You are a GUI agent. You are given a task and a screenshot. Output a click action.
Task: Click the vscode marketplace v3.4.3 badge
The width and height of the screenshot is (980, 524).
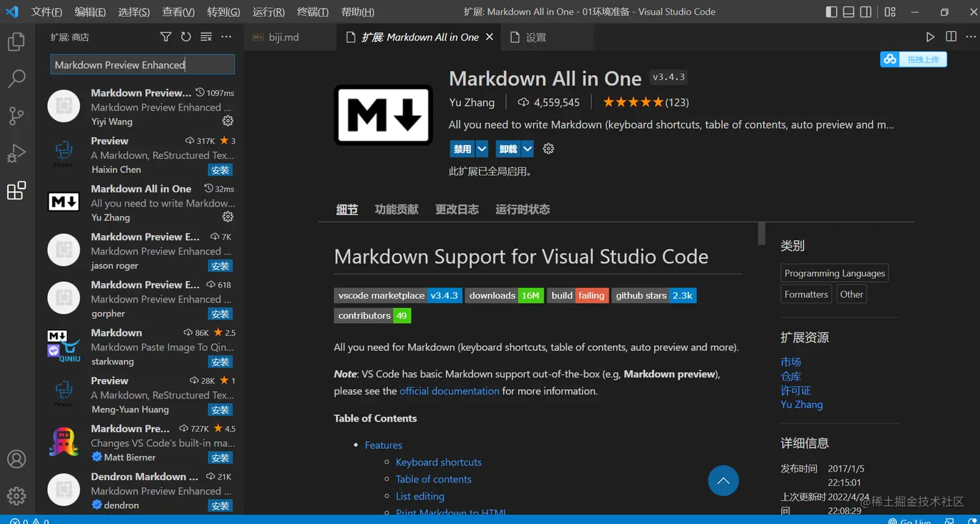(x=398, y=295)
